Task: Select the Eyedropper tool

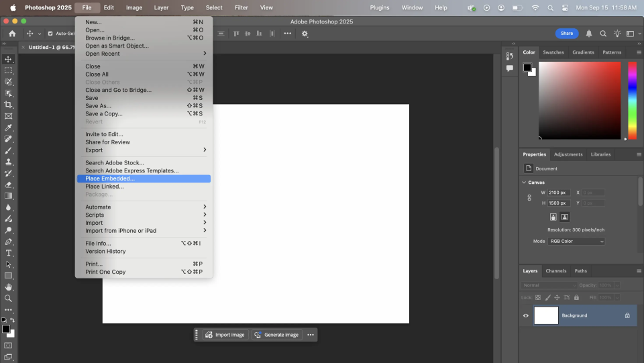Action: click(x=8, y=127)
